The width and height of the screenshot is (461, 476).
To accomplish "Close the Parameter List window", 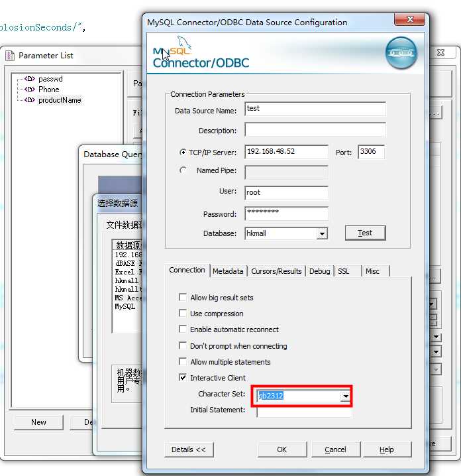I will pyautogui.click(x=440, y=52).
